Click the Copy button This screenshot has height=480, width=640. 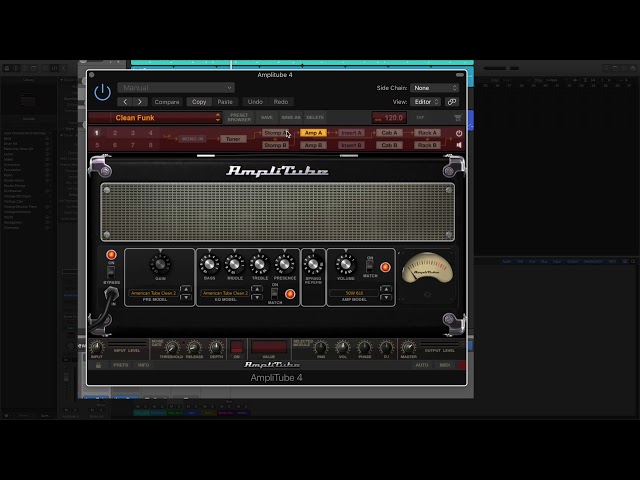click(199, 102)
